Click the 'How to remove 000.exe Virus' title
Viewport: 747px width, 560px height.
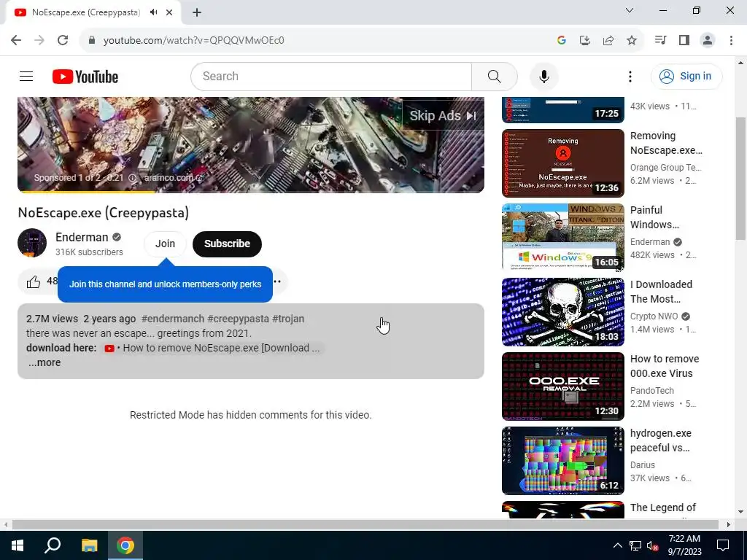point(664,366)
